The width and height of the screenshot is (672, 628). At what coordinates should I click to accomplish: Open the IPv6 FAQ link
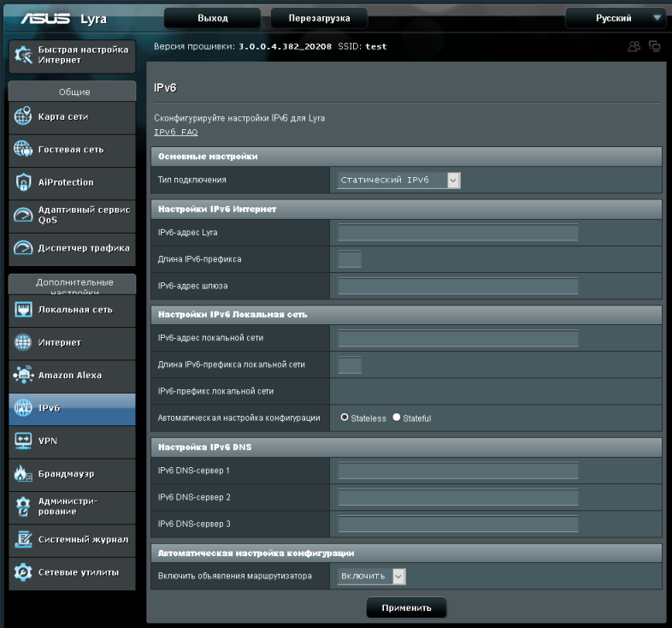176,132
